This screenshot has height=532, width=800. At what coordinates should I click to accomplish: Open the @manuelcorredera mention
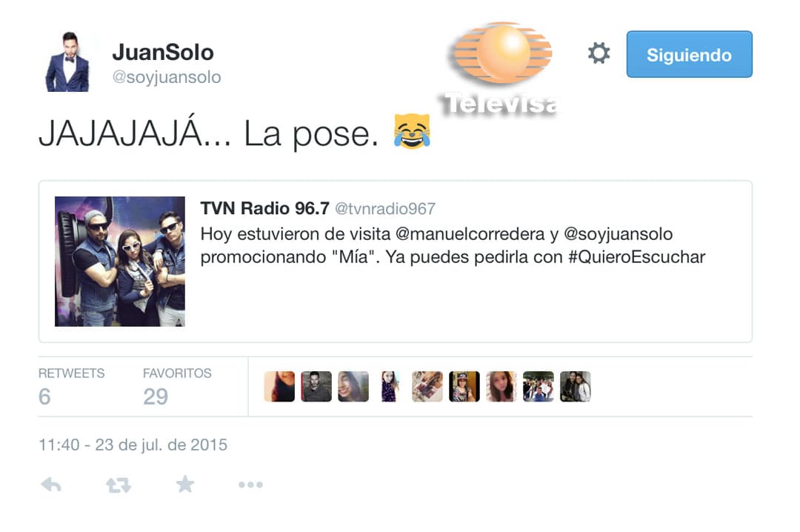tap(470, 234)
